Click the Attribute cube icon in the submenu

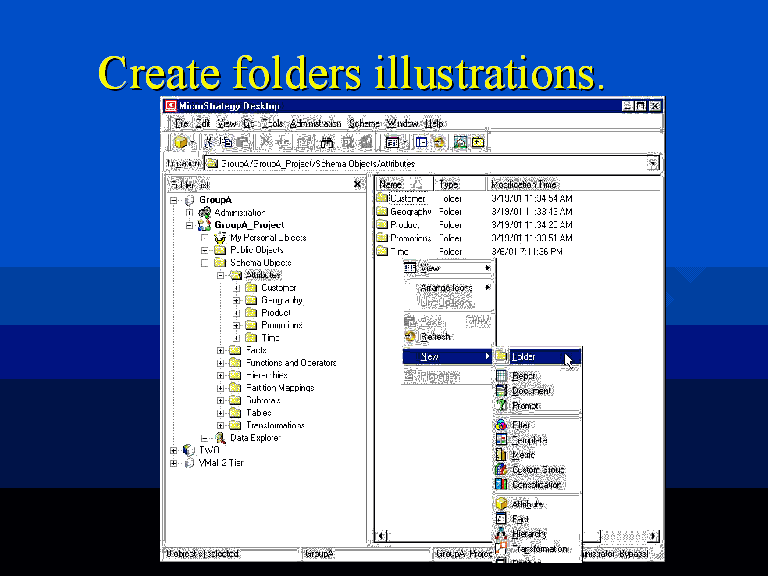pyautogui.click(x=502, y=504)
